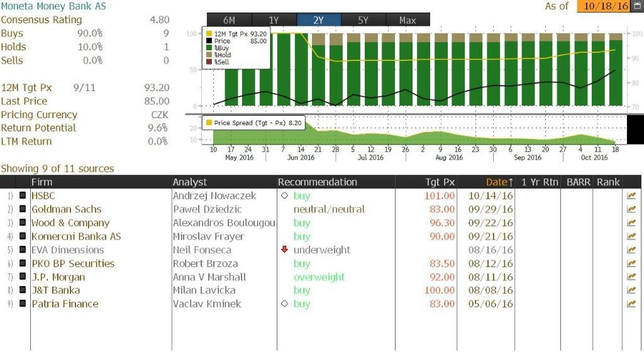The width and height of the screenshot is (644, 352).
Task: Open the chart icon in the HSBC row
Action: click(x=631, y=195)
